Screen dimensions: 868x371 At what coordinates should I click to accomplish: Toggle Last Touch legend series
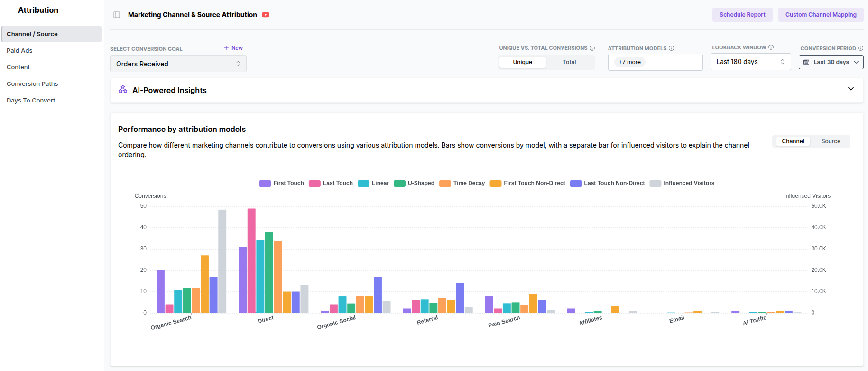pos(331,183)
